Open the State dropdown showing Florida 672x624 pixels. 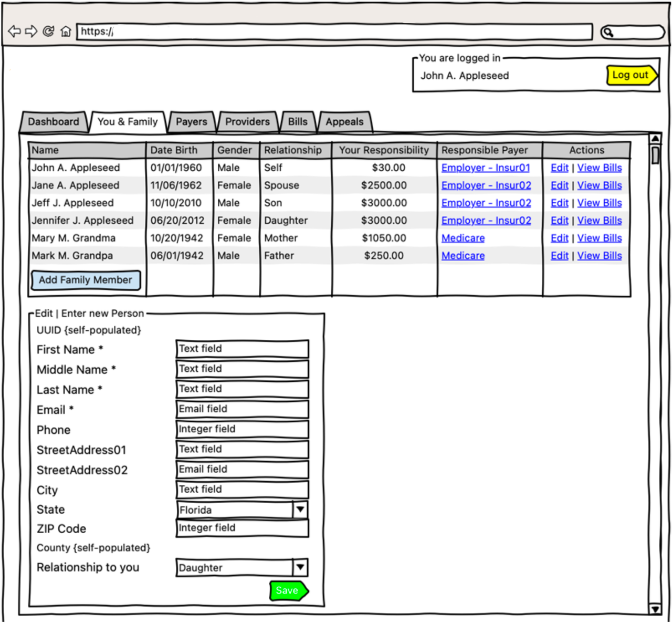pyautogui.click(x=300, y=509)
